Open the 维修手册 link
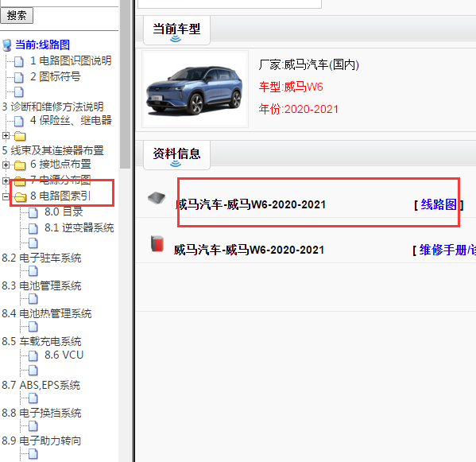 coord(447,250)
